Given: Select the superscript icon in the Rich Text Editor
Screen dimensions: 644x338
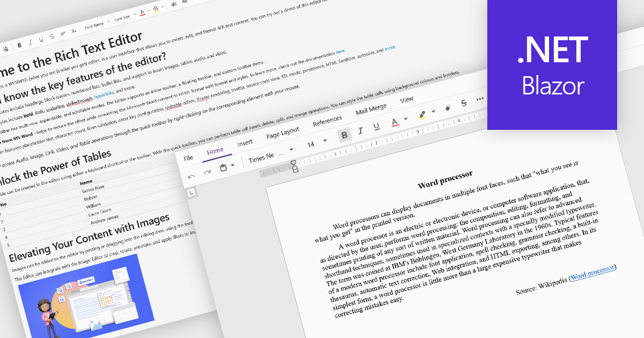Looking at the screenshot, I should [x=63, y=33].
